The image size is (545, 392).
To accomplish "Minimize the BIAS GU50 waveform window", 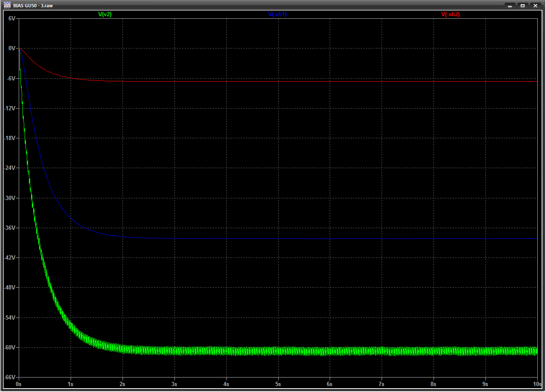I will pos(509,6).
